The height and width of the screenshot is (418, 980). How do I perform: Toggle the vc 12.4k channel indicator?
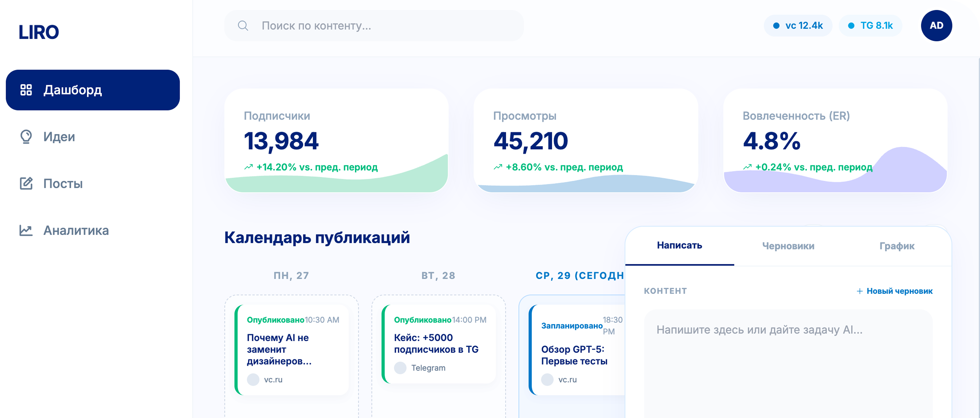tap(798, 25)
